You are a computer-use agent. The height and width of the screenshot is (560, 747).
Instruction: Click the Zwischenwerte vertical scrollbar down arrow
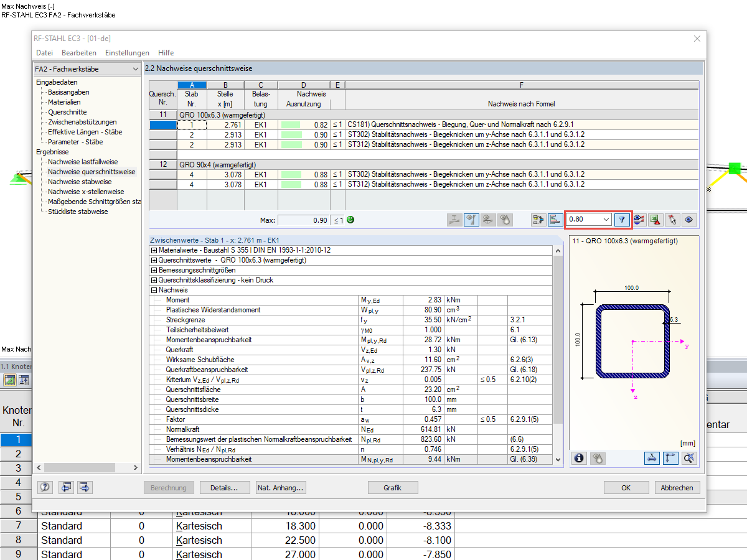pyautogui.click(x=557, y=460)
